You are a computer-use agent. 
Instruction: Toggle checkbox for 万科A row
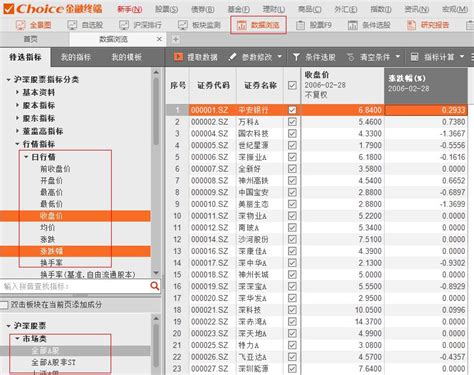coord(292,122)
